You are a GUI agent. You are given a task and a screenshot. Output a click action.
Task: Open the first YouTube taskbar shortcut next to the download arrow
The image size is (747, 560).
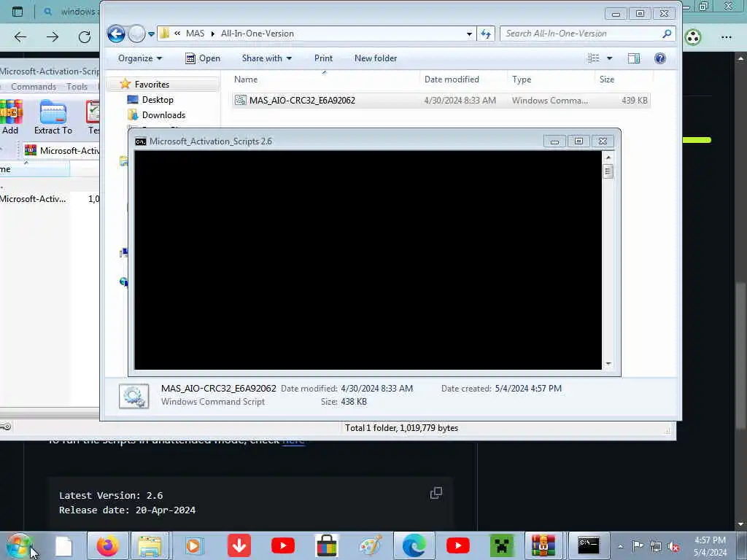tap(282, 545)
